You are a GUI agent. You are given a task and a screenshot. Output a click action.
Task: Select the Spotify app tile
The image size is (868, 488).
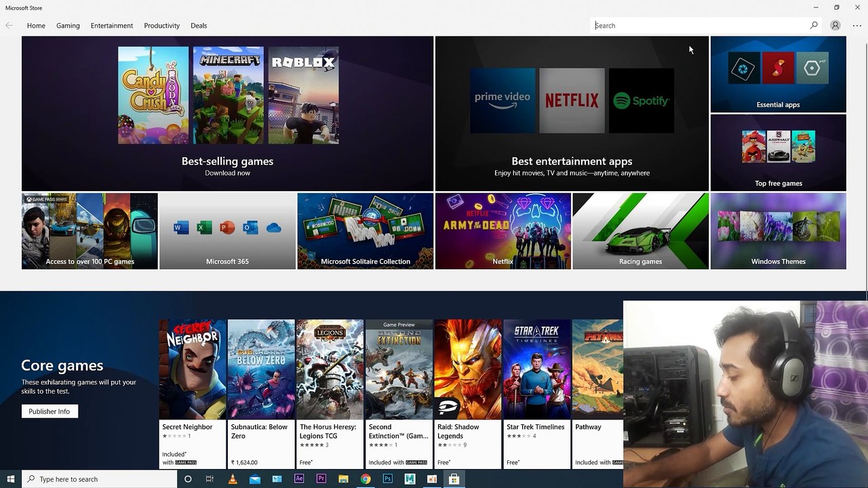coord(642,100)
